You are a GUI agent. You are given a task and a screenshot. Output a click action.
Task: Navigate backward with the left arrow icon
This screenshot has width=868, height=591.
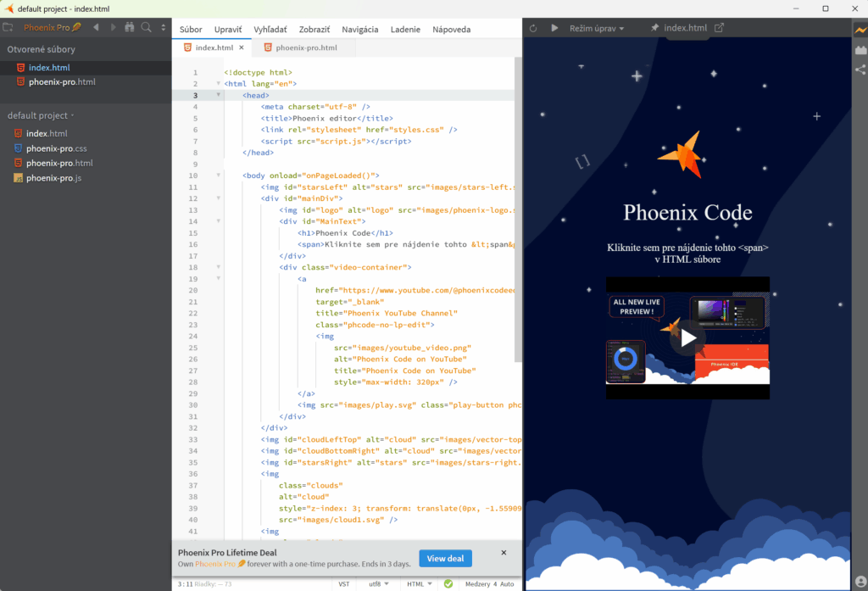[x=97, y=27]
